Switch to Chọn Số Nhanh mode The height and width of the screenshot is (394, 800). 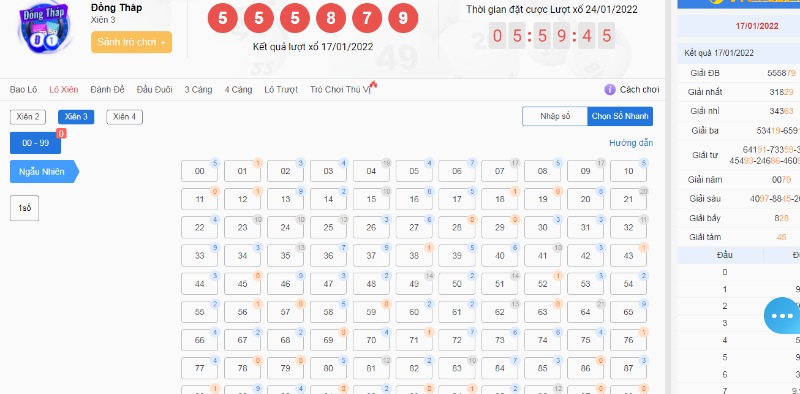point(620,116)
